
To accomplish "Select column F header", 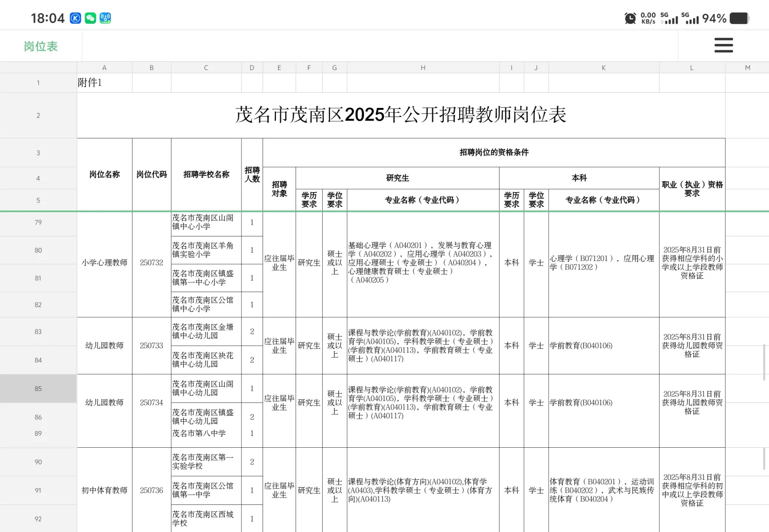I will pyautogui.click(x=309, y=68).
